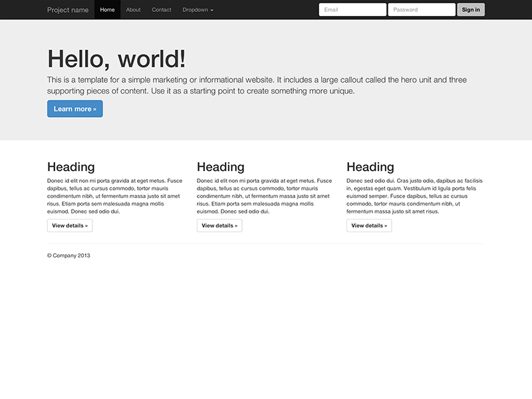The height and width of the screenshot is (399, 532).
Task: Click the Hello, world! title
Action: (116, 59)
